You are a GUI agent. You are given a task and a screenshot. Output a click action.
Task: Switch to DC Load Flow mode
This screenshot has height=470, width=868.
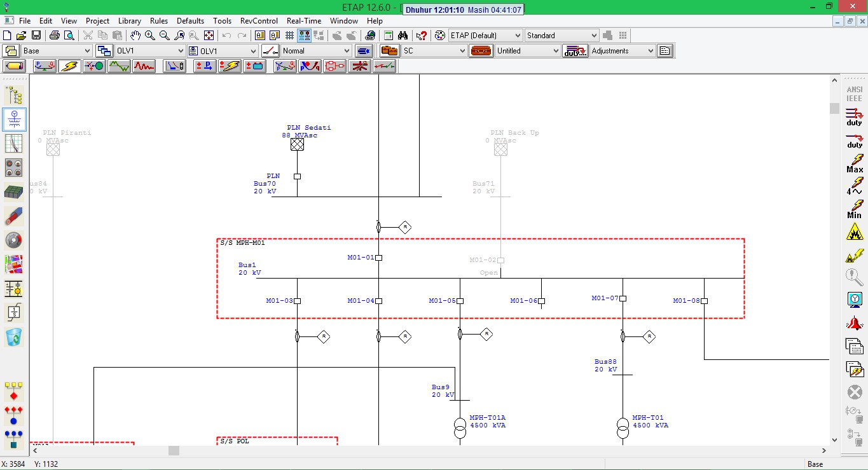click(x=205, y=66)
